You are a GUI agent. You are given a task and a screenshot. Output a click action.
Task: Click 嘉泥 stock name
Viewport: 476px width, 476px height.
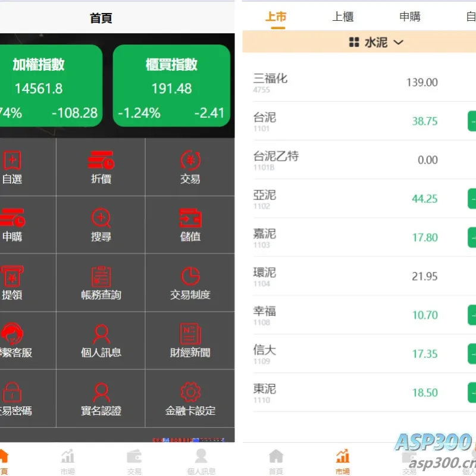(x=264, y=234)
